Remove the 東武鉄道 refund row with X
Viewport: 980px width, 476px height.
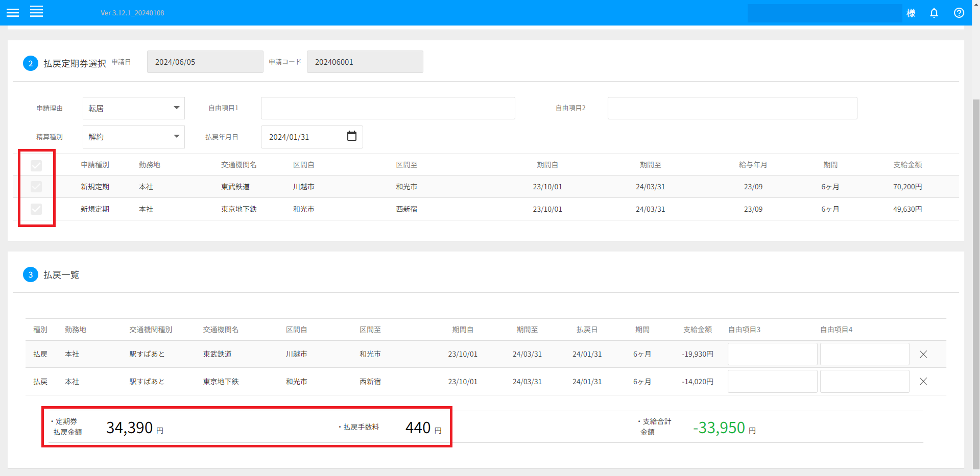coord(923,354)
